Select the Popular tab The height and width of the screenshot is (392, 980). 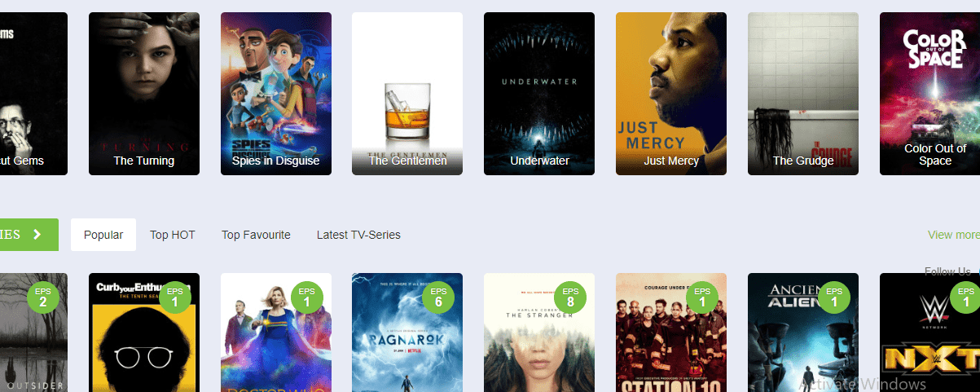pyautogui.click(x=103, y=235)
